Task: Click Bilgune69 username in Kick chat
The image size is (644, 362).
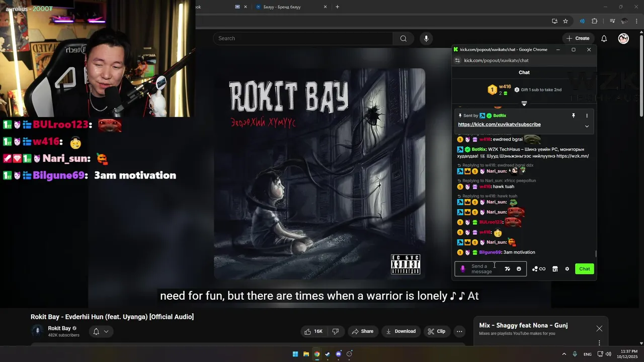Action: (x=490, y=252)
